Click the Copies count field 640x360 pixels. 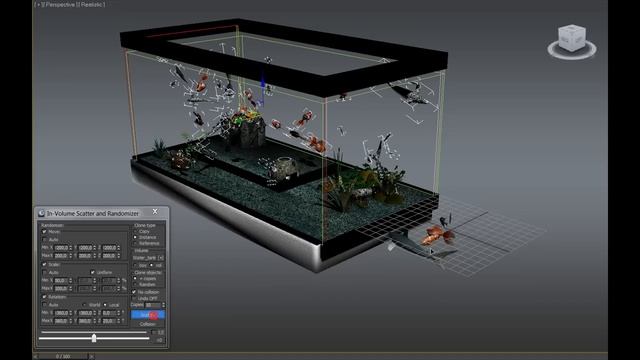tap(153, 305)
